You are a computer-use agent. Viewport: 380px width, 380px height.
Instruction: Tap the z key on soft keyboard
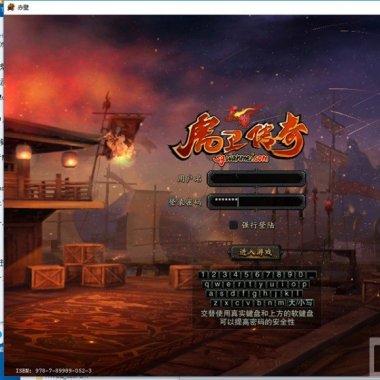pos(216,303)
